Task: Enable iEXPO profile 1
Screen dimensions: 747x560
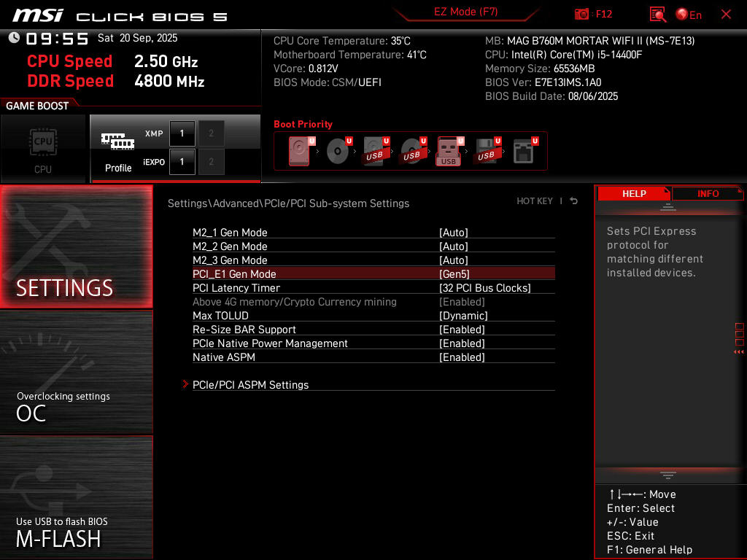Action: 182,162
